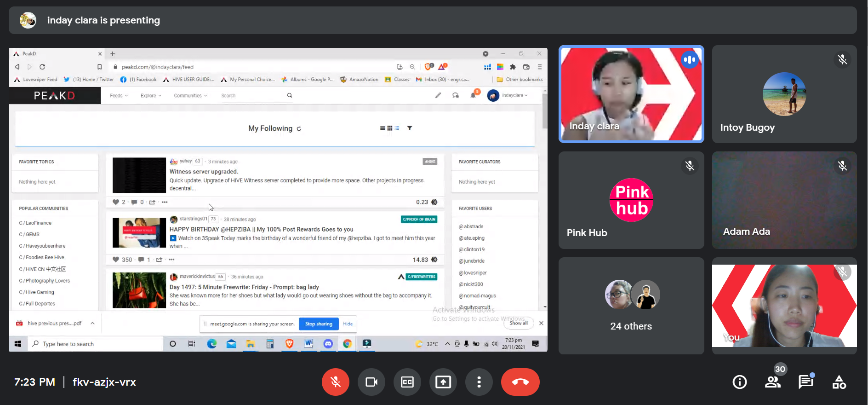Image resolution: width=868 pixels, height=405 pixels.
Task: Like the Witness server upgraded post
Action: (116, 202)
